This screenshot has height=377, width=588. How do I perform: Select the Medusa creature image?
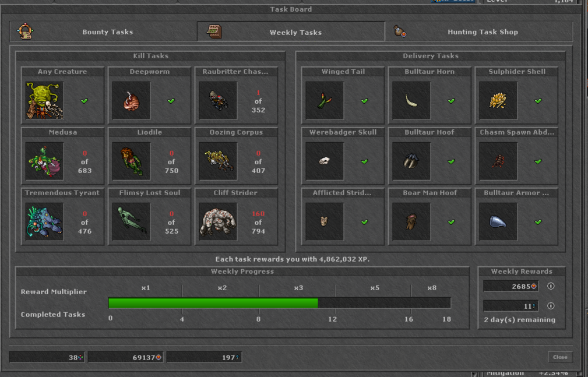coord(45,161)
